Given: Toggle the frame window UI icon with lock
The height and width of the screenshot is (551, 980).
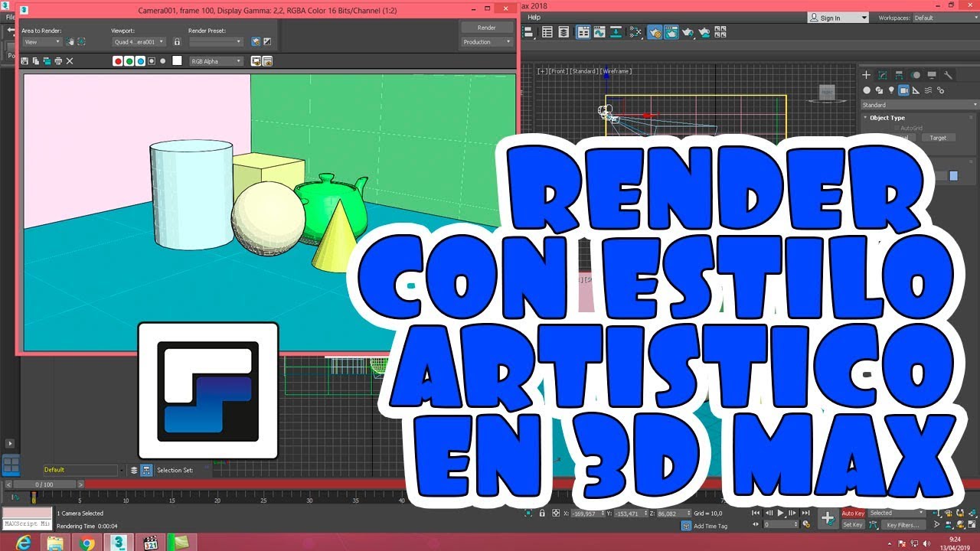Looking at the screenshot, I should click(267, 61).
